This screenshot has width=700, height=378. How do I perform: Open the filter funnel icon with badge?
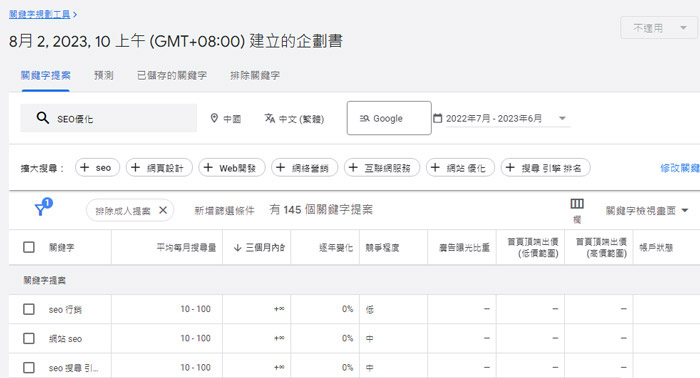tap(43, 207)
